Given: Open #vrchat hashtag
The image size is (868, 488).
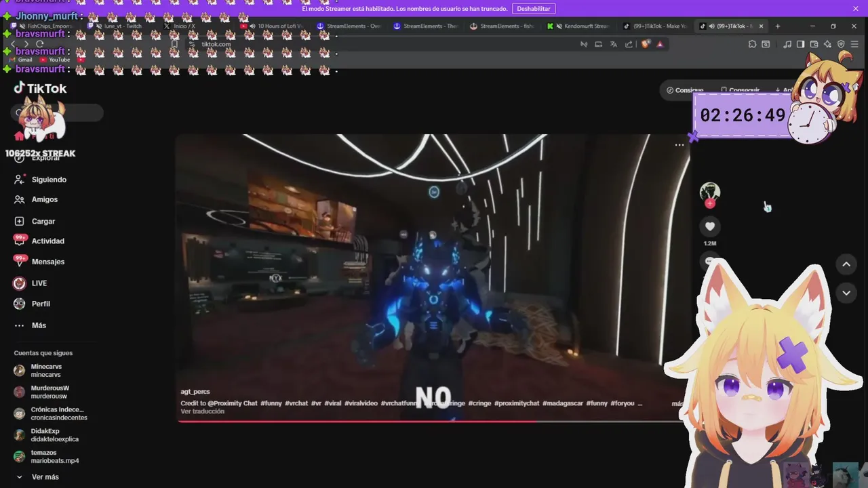Looking at the screenshot, I should [296, 403].
